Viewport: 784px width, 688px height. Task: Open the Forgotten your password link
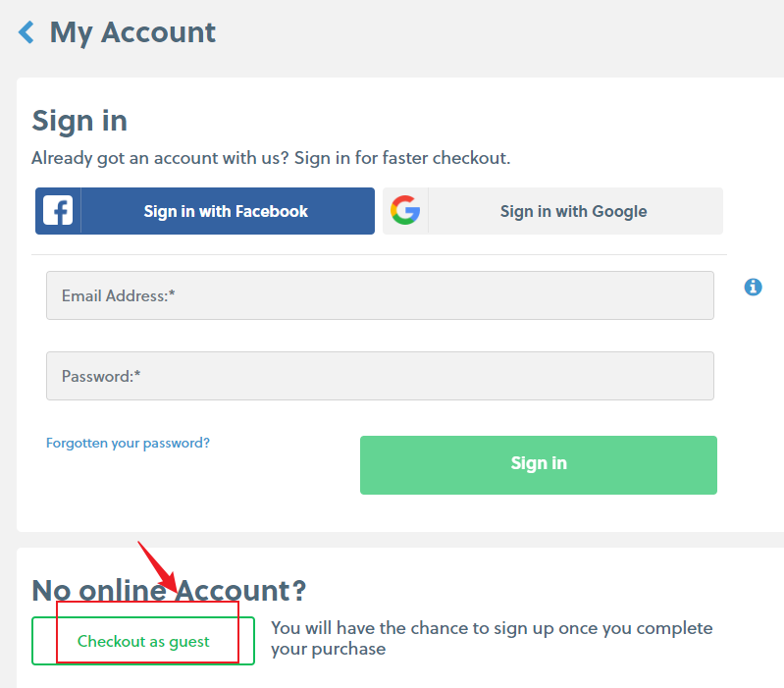coord(128,443)
